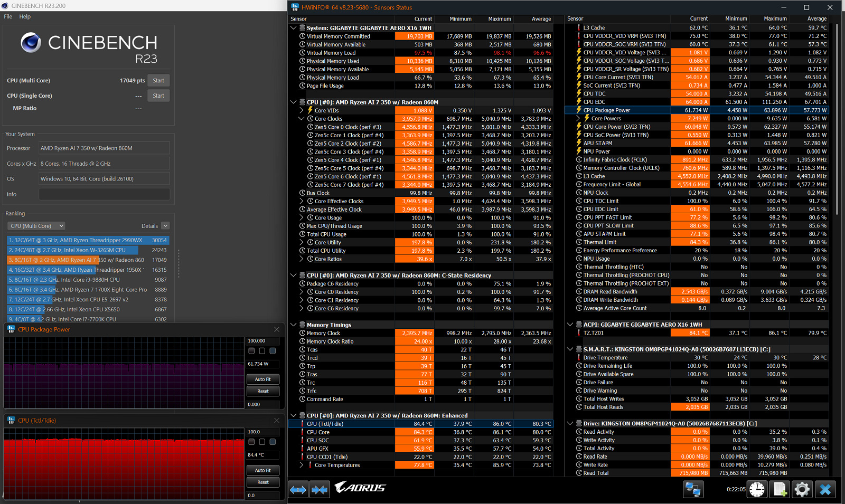Click the thermometer icon beside TZ.TZ01 row

(x=578, y=333)
